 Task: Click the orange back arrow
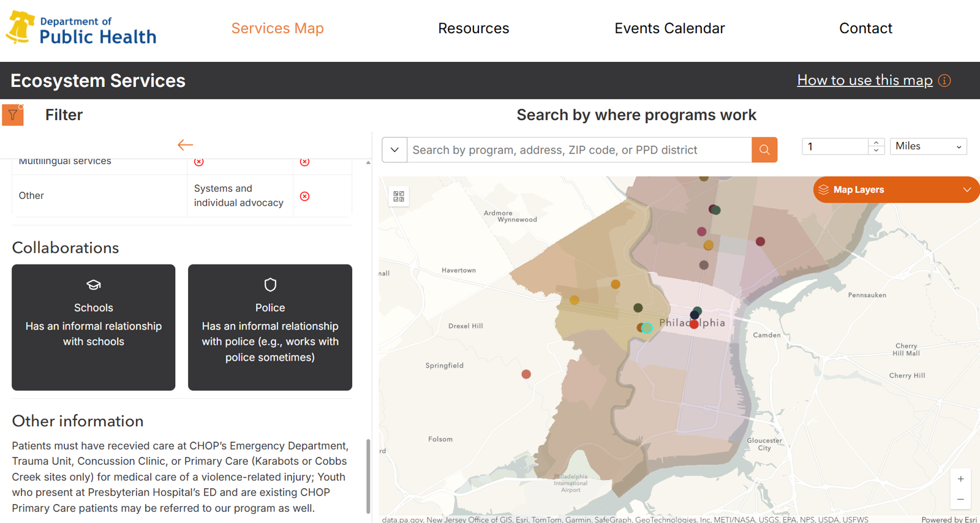pyautogui.click(x=185, y=145)
